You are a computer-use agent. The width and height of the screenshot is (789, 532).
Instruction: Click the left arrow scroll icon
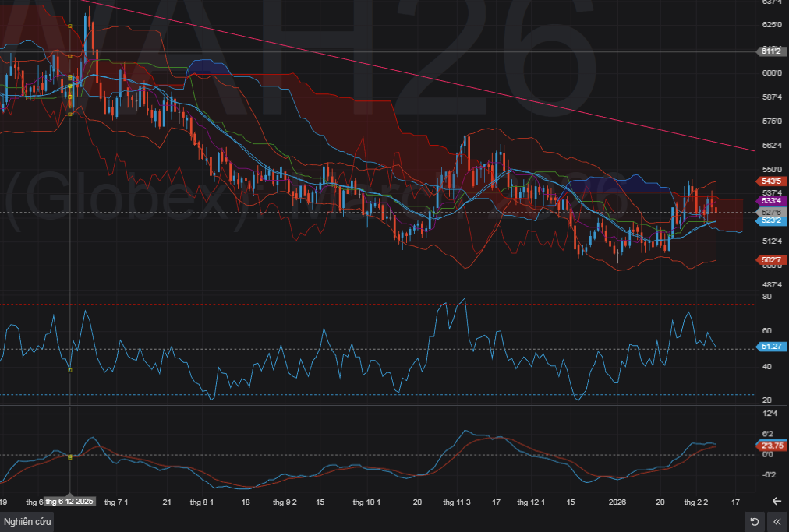(x=777, y=501)
